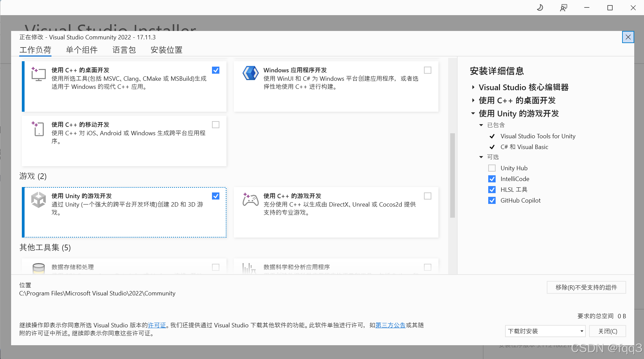Check 使用 C++ 的游戏开发 workload
Image resolution: width=644 pixels, height=359 pixels.
[428, 196]
